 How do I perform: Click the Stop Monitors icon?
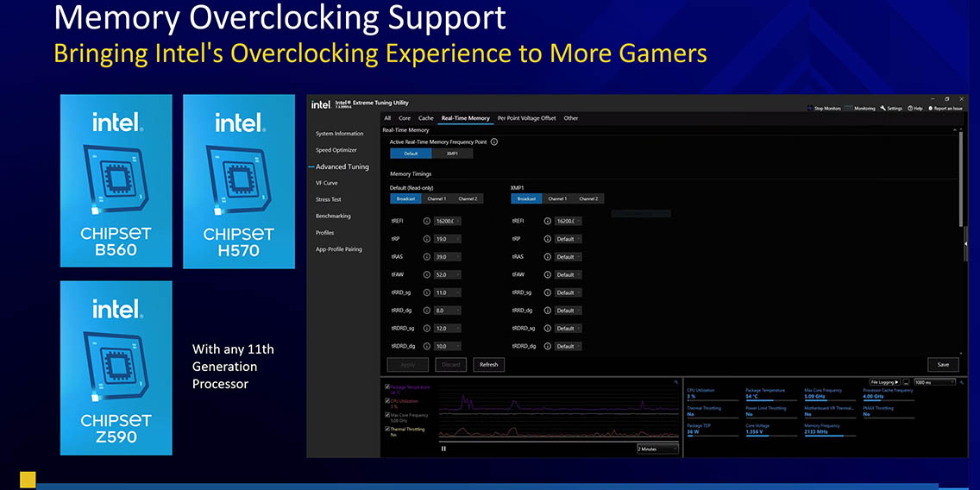click(x=810, y=108)
